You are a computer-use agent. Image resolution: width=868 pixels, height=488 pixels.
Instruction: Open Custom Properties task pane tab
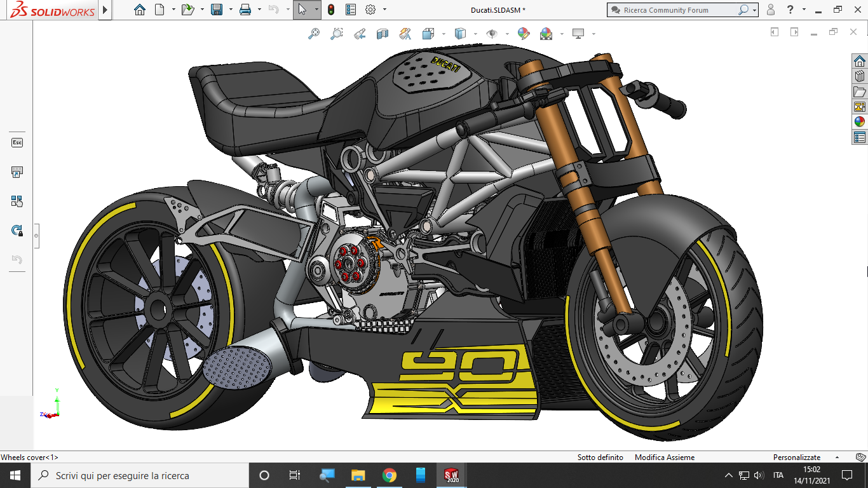point(860,137)
